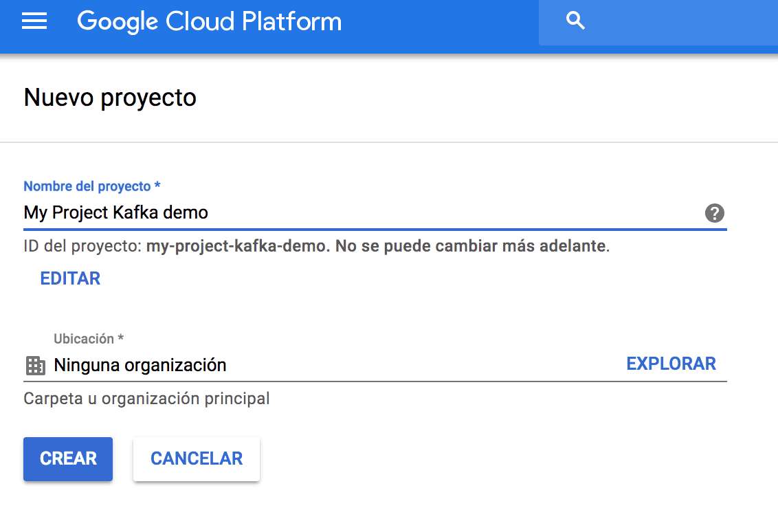Click the project ID text my-project-kafka-demo
Viewport: 778px width, 532px height.
(x=236, y=246)
